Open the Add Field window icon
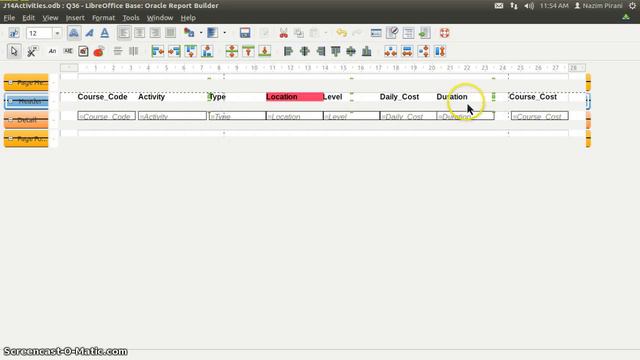This screenshot has height=360, width=640. click(x=376, y=33)
